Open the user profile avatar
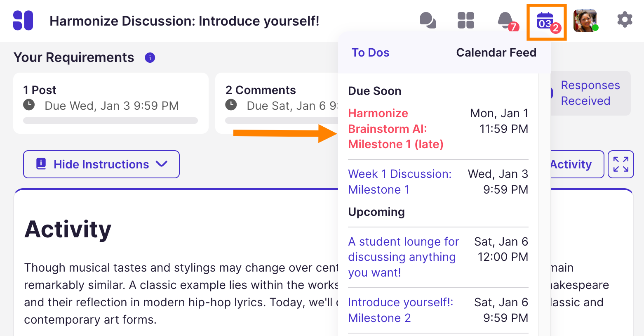Screen dimensions: 644x336 585,21
